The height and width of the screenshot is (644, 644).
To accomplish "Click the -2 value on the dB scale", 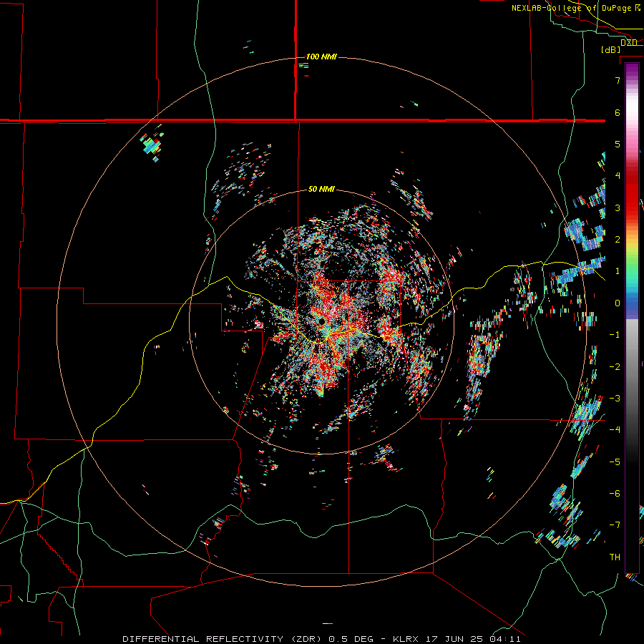I will [x=615, y=367].
